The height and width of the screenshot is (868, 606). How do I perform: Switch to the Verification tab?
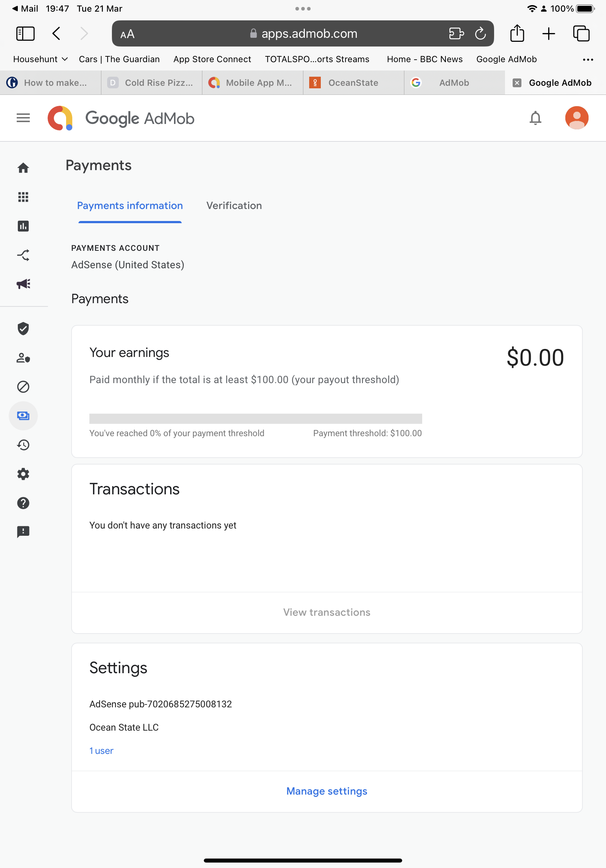[234, 206]
